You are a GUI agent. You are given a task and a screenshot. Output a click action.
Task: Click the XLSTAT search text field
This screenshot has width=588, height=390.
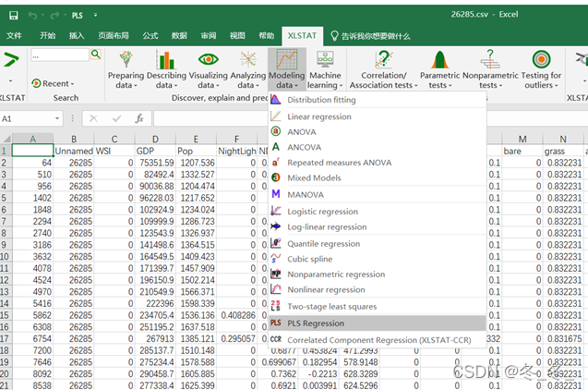[60, 55]
